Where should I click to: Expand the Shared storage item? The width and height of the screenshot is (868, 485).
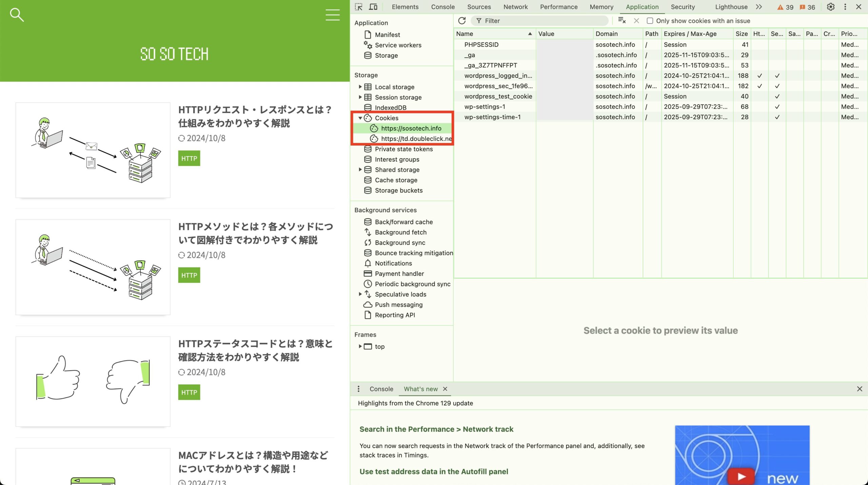[x=360, y=170]
